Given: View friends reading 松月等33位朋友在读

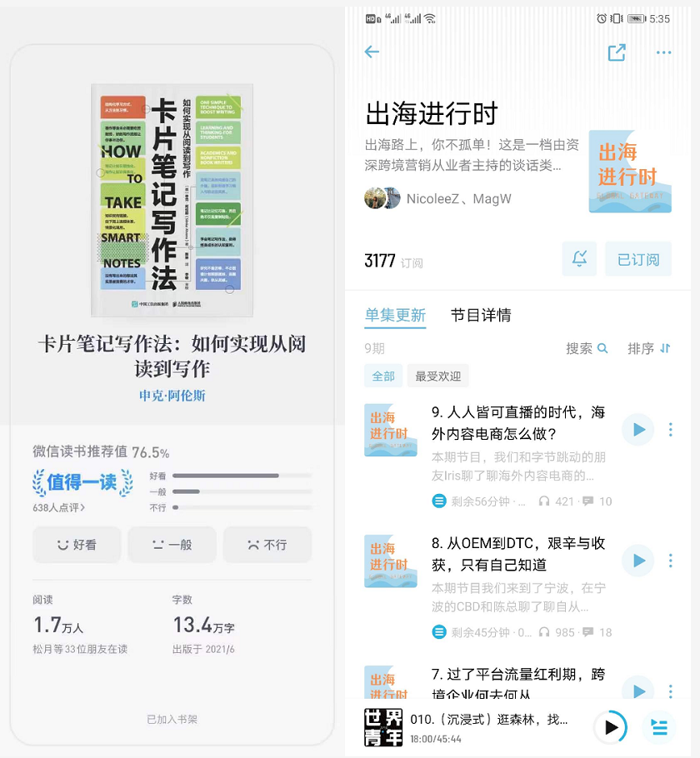Looking at the screenshot, I should pyautogui.click(x=80, y=649).
